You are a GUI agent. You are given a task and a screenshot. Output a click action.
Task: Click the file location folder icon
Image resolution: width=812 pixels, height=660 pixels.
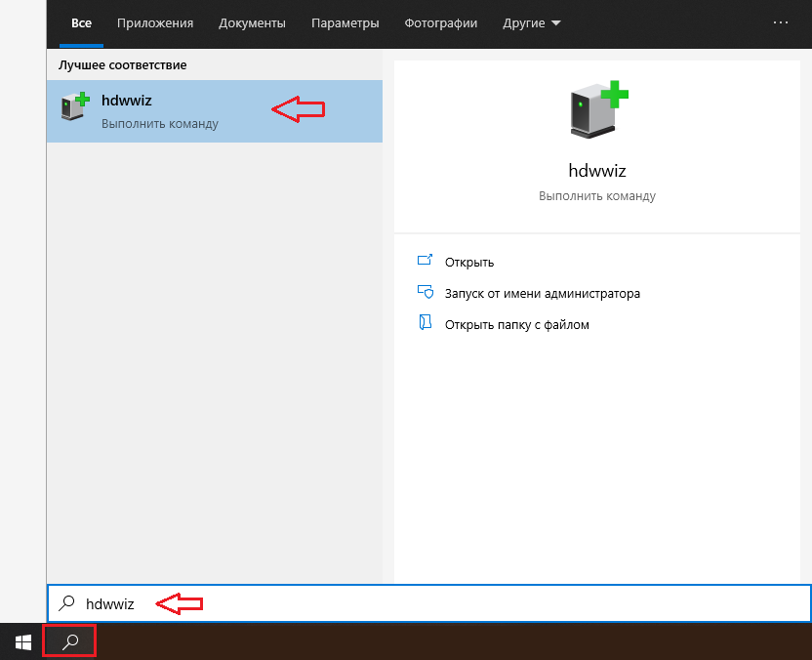tap(425, 323)
